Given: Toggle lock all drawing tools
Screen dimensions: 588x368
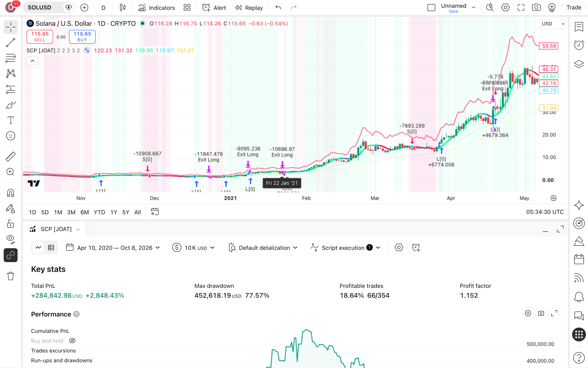Looking at the screenshot, I should (x=11, y=224).
